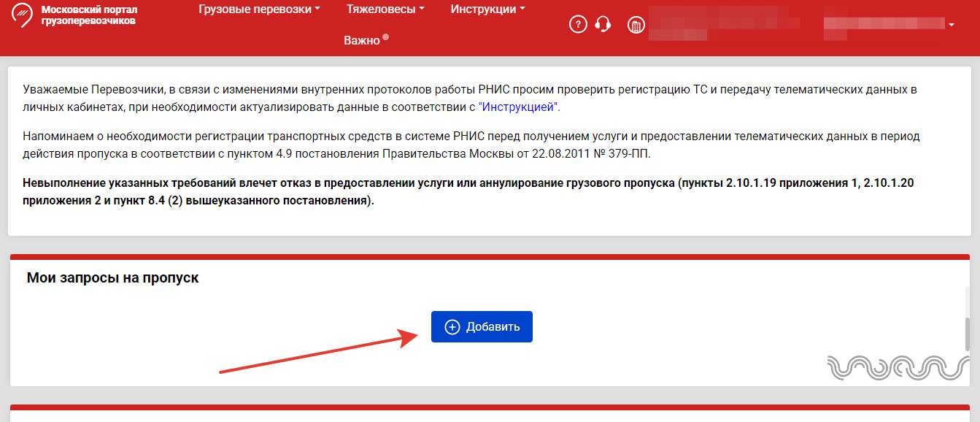
Task: Click the wave pattern graphic
Action: pos(898,367)
